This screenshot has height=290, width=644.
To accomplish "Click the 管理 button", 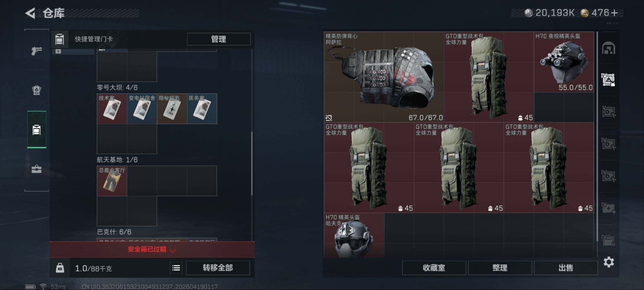I will pos(218,39).
